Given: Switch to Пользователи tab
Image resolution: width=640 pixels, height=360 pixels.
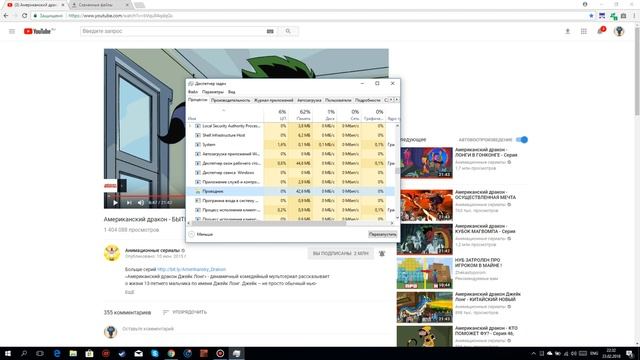Looking at the screenshot, I should [338, 100].
